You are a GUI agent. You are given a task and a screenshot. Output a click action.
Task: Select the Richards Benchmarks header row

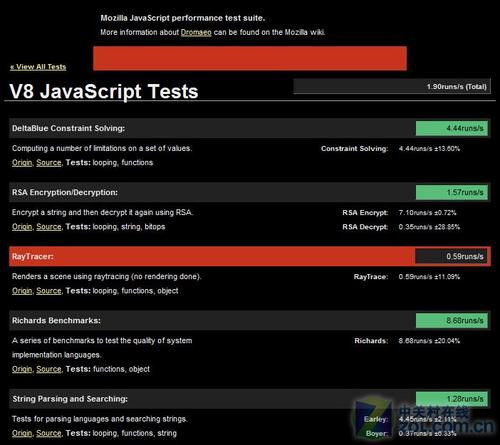click(250, 320)
